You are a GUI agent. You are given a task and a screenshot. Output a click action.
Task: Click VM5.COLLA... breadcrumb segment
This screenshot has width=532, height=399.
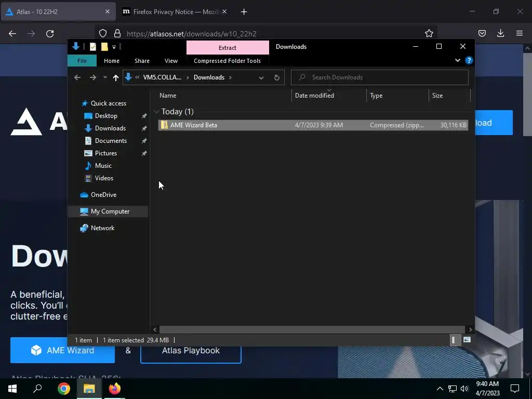pyautogui.click(x=162, y=77)
